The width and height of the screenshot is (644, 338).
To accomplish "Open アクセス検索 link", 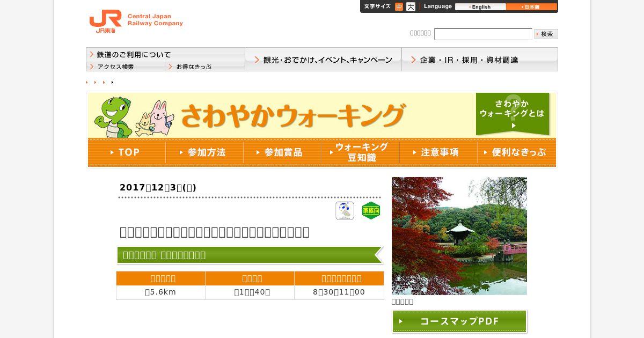I will pos(126,67).
